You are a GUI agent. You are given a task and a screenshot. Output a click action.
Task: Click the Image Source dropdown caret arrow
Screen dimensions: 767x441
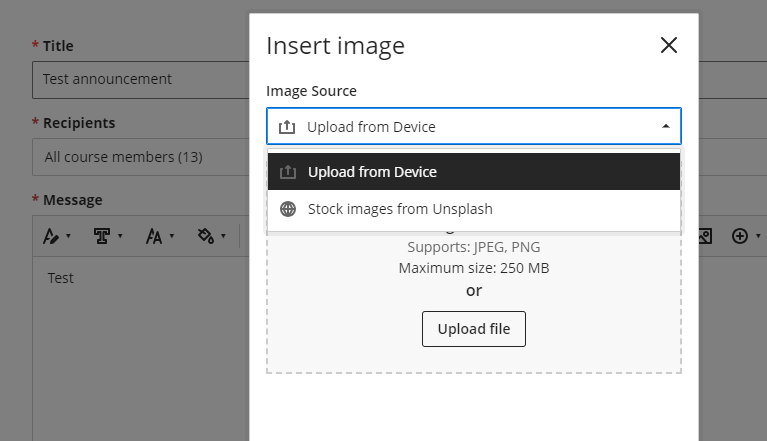pos(666,127)
